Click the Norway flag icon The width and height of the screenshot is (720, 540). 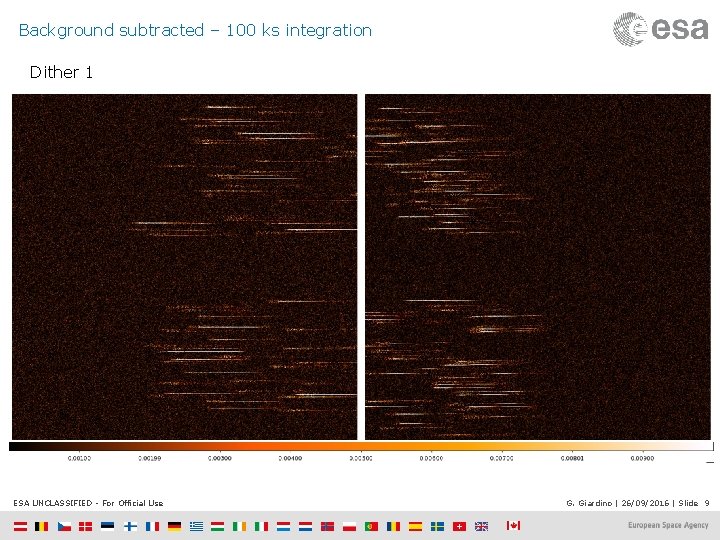click(327, 526)
